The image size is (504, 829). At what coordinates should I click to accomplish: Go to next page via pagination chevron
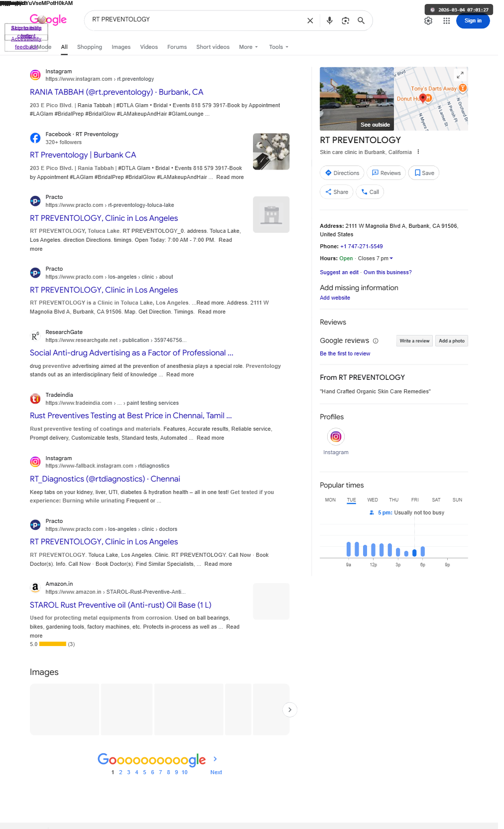coord(215,759)
